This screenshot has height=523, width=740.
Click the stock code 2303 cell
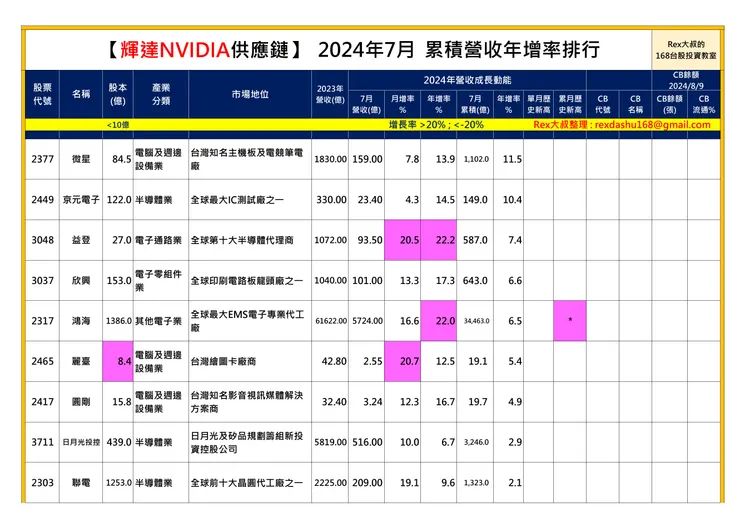(x=42, y=482)
